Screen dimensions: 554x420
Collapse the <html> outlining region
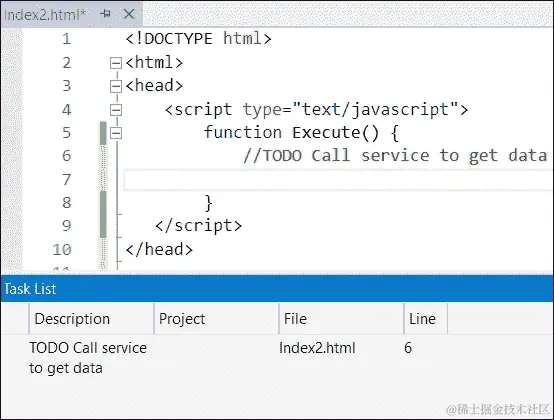click(x=116, y=63)
